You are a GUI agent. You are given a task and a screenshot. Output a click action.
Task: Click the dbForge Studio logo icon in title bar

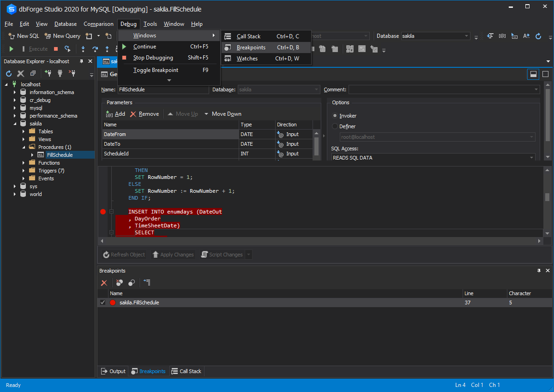[12, 9]
